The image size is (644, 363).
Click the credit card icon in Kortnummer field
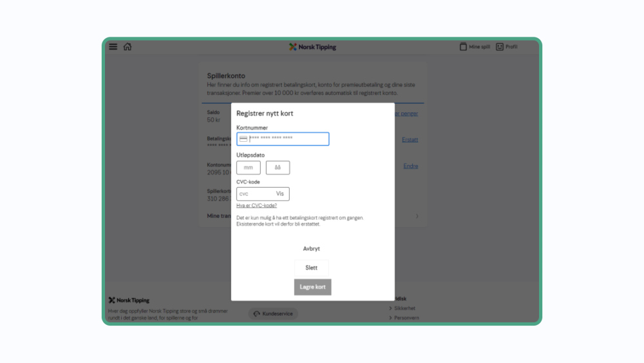point(243,139)
